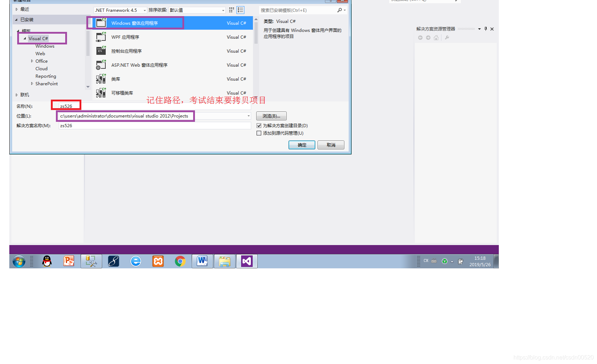
Task: Switch to Word in the taskbar
Action: (202, 261)
